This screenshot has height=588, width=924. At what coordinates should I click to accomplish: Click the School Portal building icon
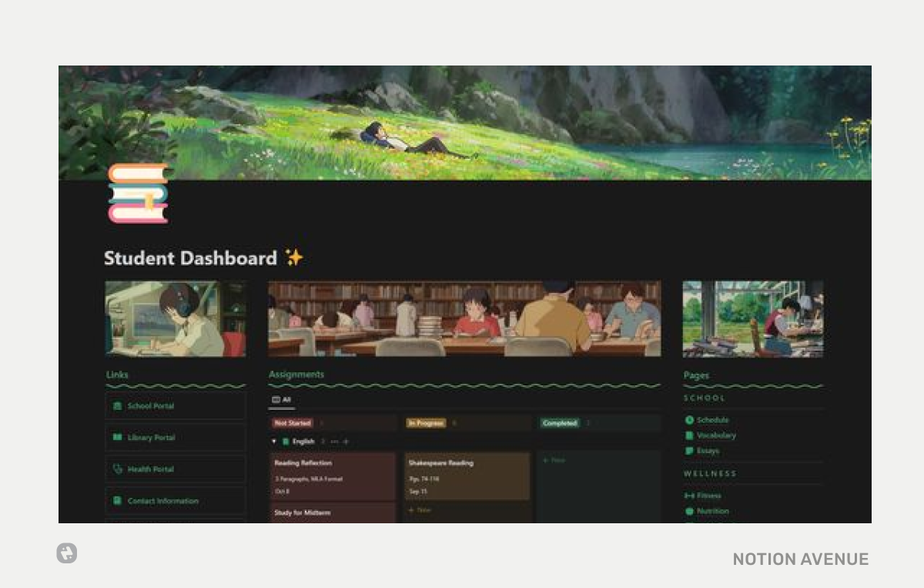point(117,406)
